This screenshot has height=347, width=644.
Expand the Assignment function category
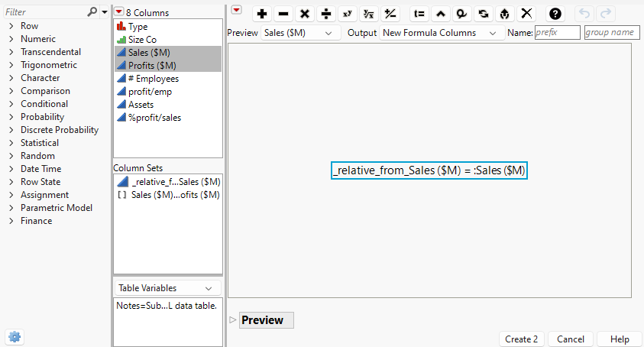pyautogui.click(x=11, y=195)
